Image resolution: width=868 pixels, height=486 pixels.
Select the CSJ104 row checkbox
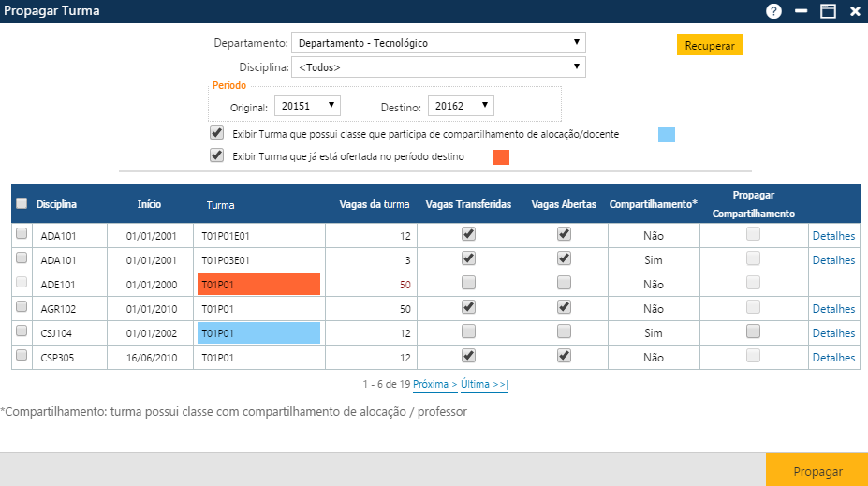[x=22, y=331]
